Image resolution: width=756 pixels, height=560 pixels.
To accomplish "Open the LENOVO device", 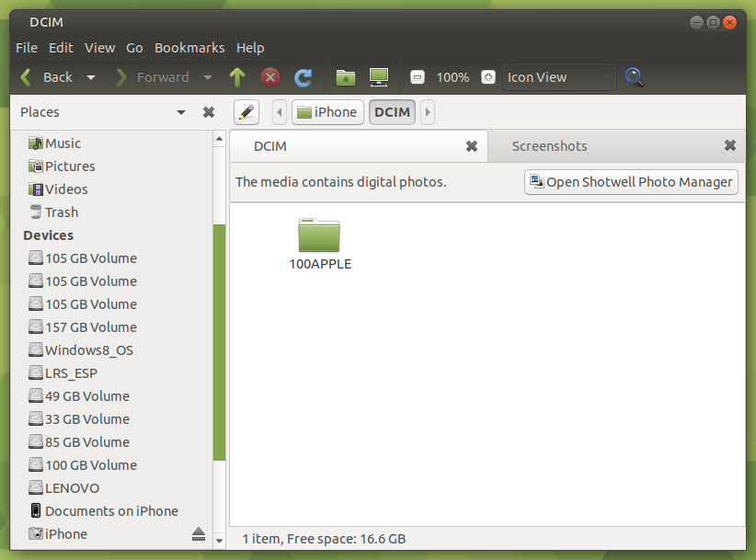I will (63, 488).
